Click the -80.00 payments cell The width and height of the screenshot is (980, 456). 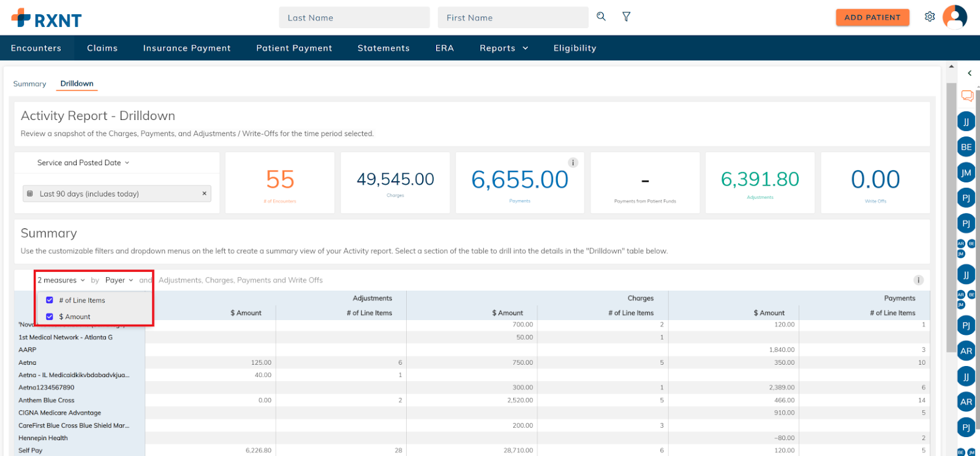[x=785, y=438]
